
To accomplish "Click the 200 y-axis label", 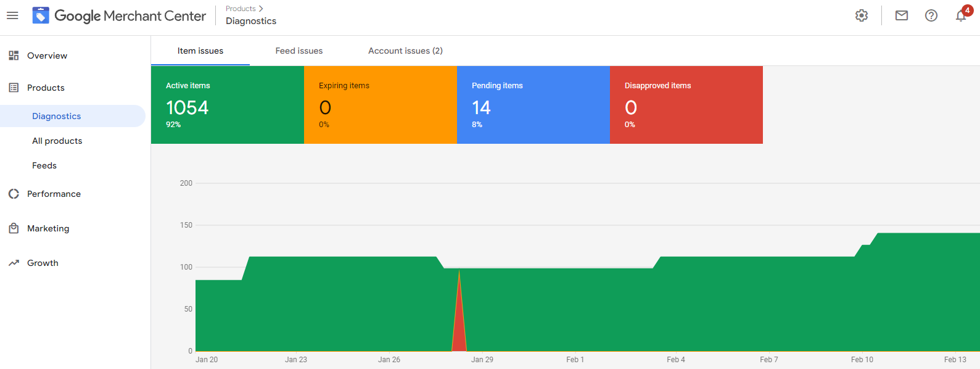I will [x=186, y=183].
